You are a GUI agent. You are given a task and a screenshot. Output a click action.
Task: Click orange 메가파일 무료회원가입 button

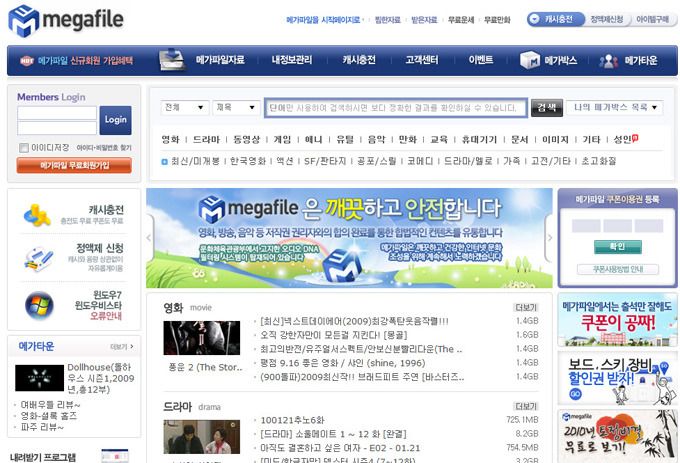tap(74, 166)
